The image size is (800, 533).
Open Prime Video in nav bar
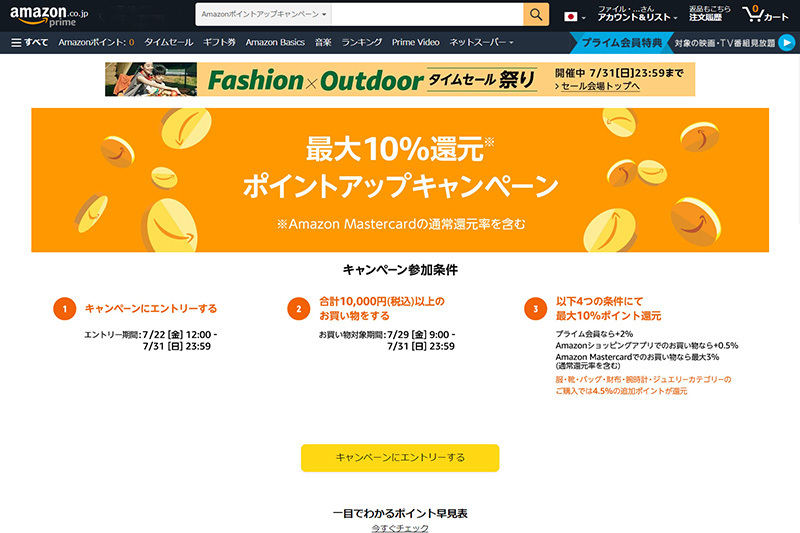[415, 42]
